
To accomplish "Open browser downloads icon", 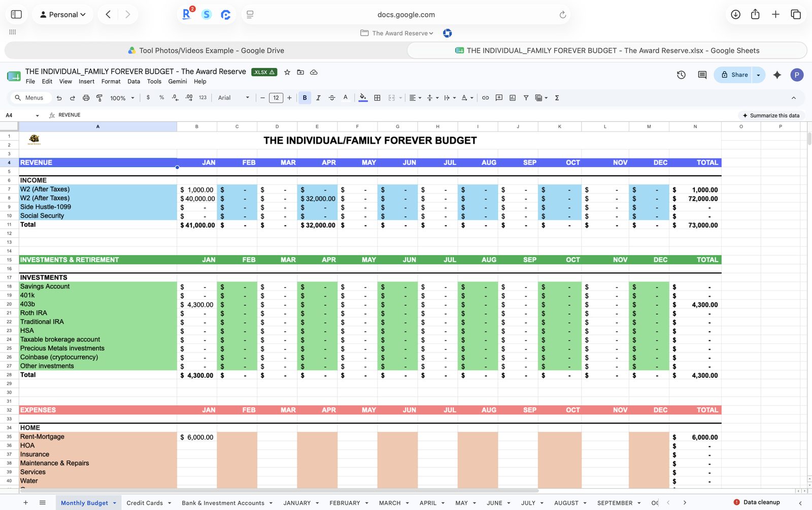I will tap(735, 14).
